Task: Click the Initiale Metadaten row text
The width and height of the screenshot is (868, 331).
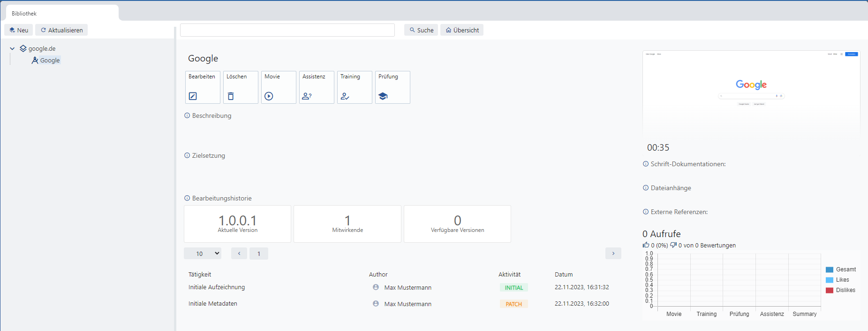Action: point(213,304)
